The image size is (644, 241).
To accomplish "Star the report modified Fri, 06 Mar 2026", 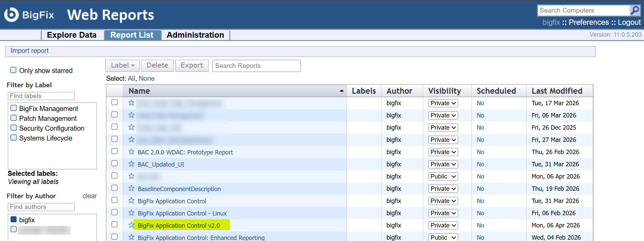I will coord(131,115).
